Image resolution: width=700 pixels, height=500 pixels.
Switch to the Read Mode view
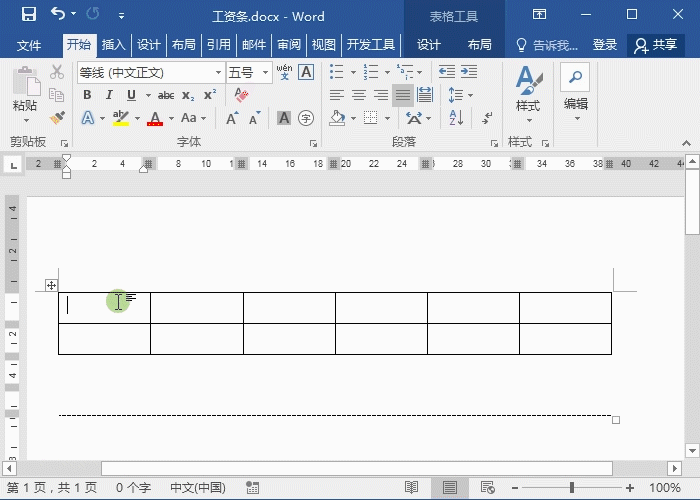pos(411,488)
